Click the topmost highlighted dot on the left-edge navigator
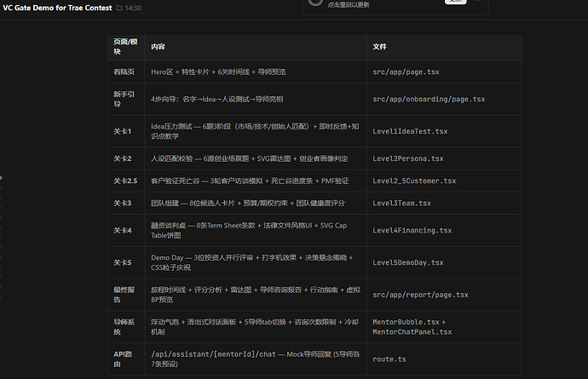The width and height of the screenshot is (588, 379). point(1,178)
